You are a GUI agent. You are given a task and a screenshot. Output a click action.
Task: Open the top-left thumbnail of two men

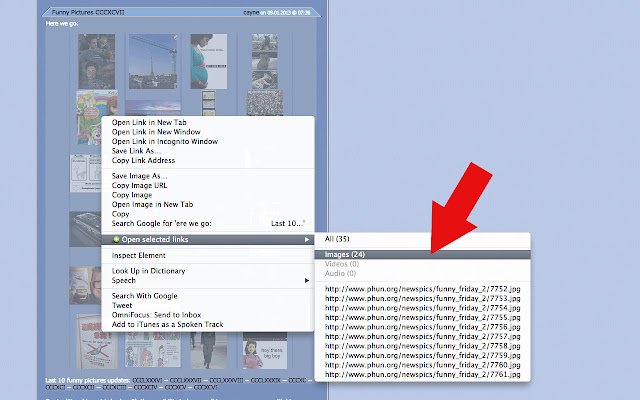coord(97,62)
